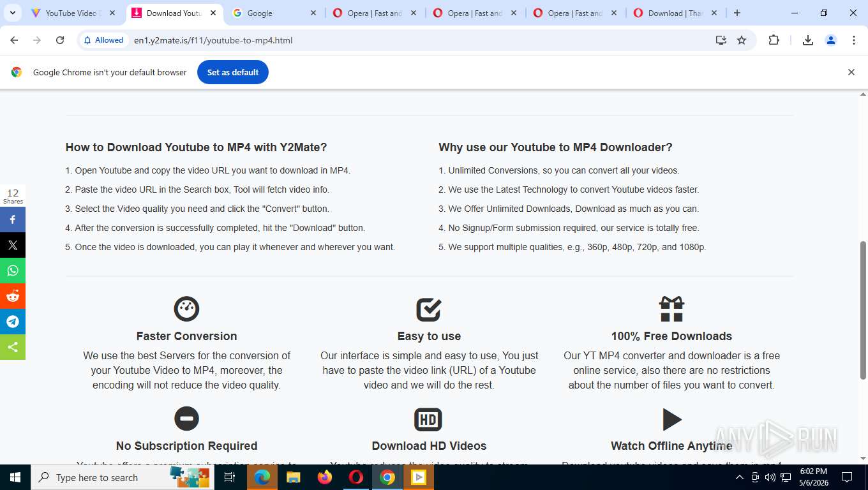Click the 12 Shares counter
The image size is (868, 490).
coord(13,196)
